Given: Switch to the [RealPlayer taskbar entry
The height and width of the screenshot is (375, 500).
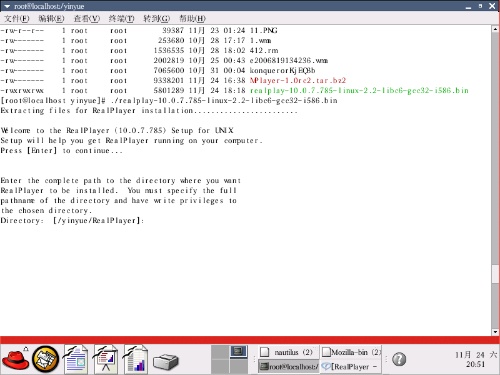Looking at the screenshot, I should (x=351, y=367).
